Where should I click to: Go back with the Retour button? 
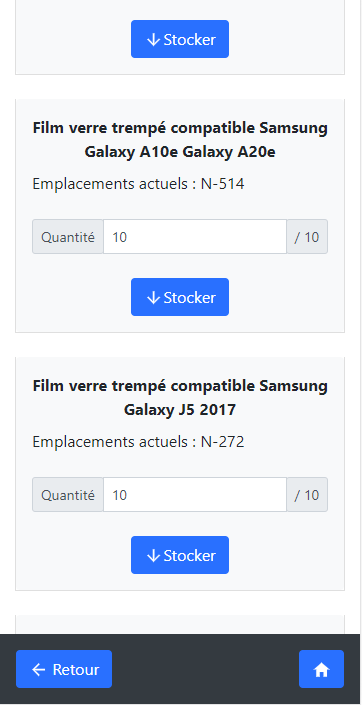tap(64, 669)
